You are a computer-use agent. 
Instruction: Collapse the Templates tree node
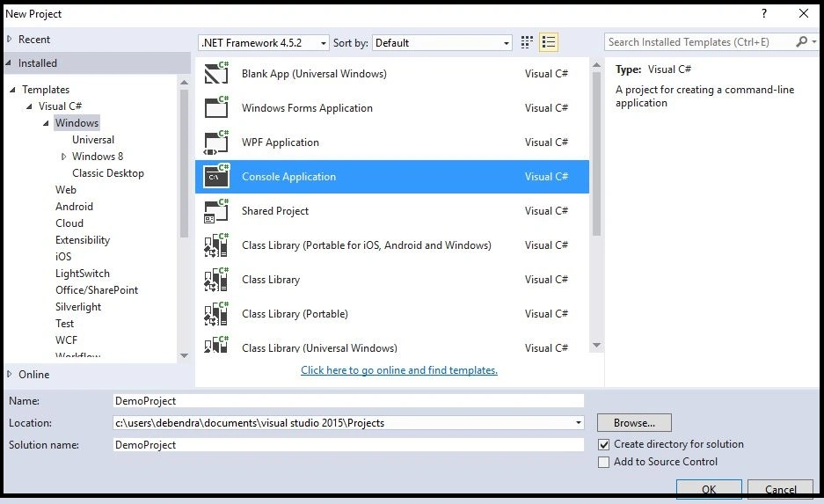pyautogui.click(x=12, y=90)
